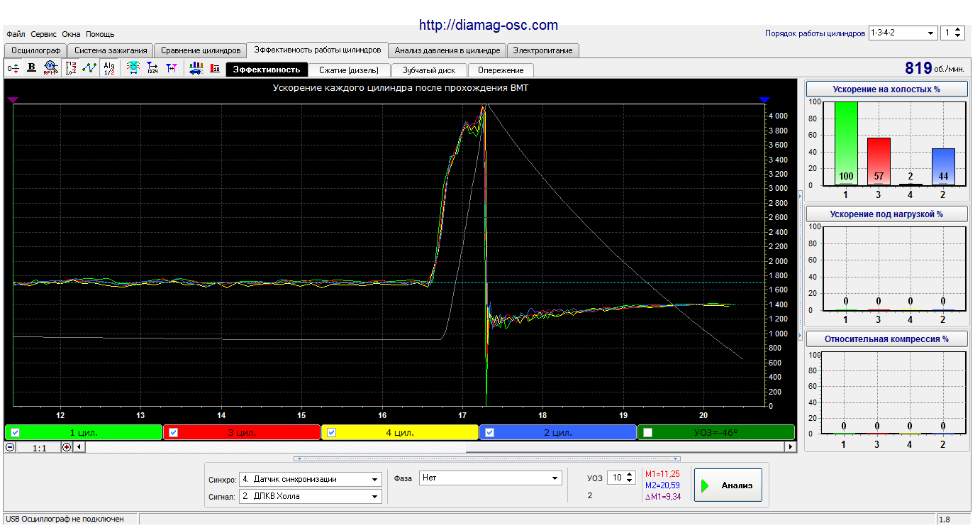
Task: Click the red bar with 10 icon
Action: 215,68
